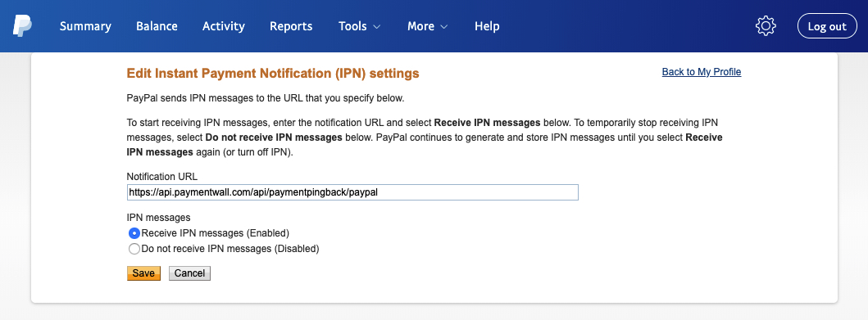The image size is (868, 320).
Task: Open the Help page
Action: 487,26
